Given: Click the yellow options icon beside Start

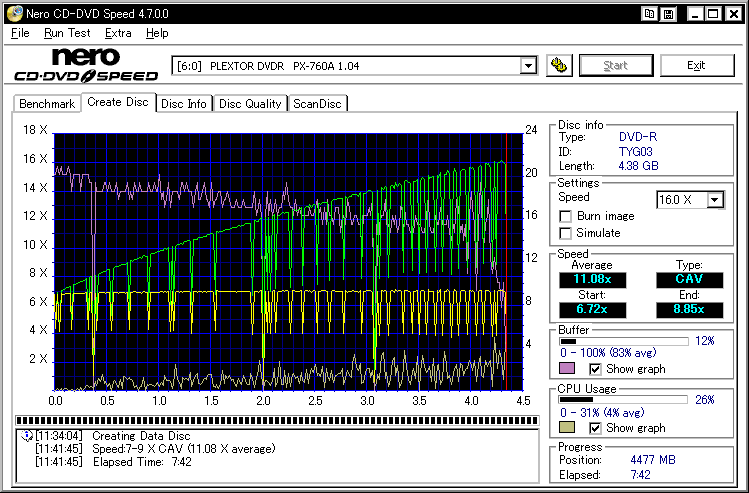Looking at the screenshot, I should coord(560,66).
